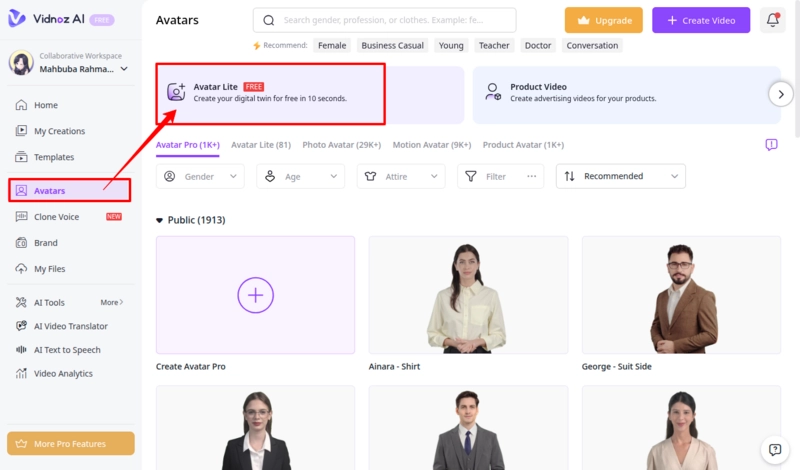This screenshot has height=470, width=800.
Task: Click the 'Collaborative Workspace' label
Action: click(x=81, y=56)
